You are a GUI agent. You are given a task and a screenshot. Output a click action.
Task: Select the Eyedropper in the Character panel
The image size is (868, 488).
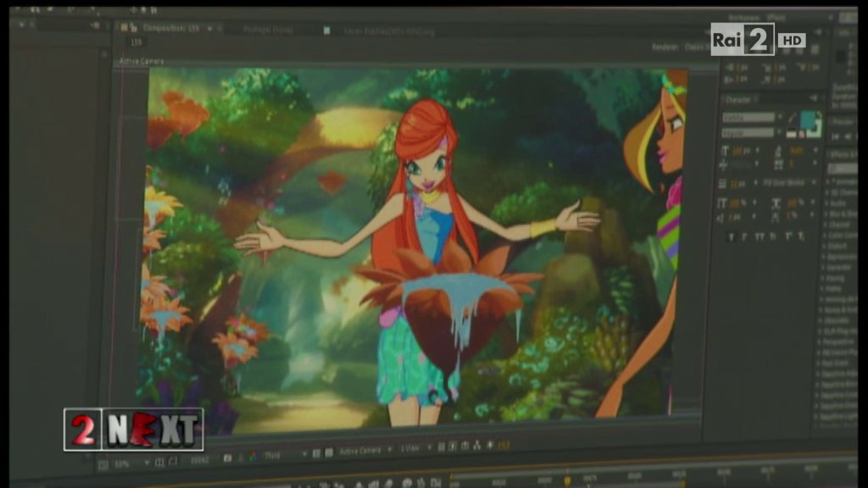pyautogui.click(x=791, y=116)
